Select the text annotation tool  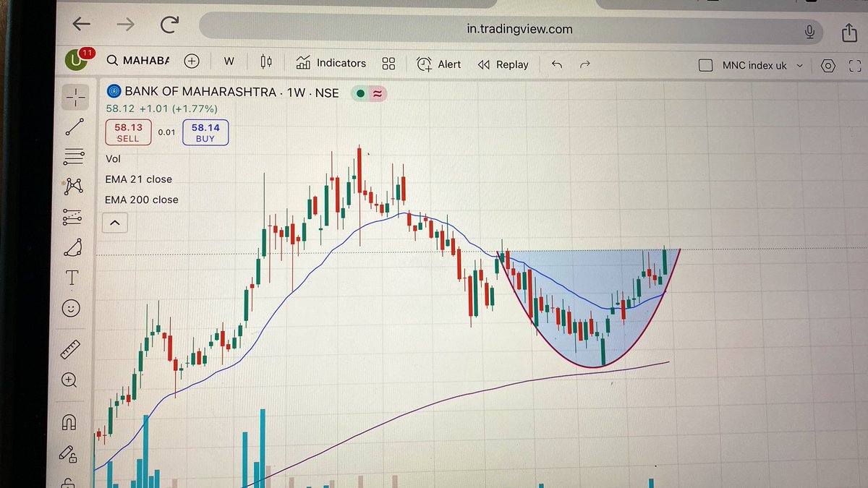(72, 278)
